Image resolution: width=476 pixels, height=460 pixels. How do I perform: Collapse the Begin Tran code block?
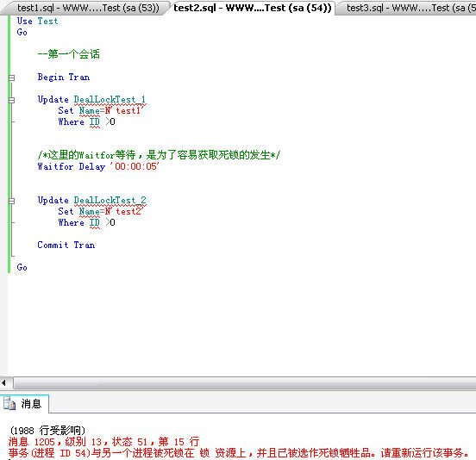(x=11, y=78)
